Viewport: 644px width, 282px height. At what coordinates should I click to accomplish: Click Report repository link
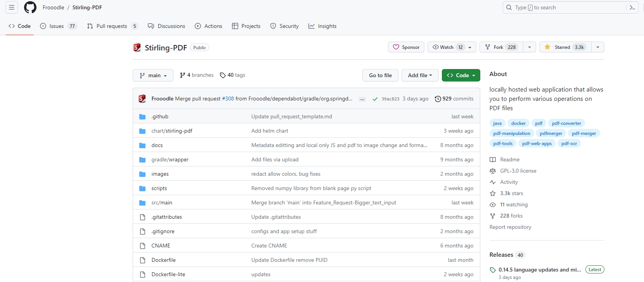tap(511, 227)
